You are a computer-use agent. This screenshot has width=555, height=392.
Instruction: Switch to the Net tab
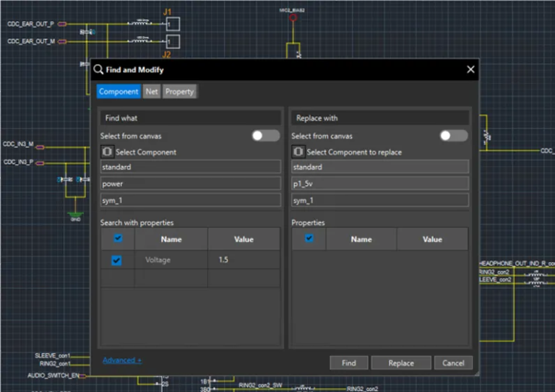pyautogui.click(x=152, y=92)
